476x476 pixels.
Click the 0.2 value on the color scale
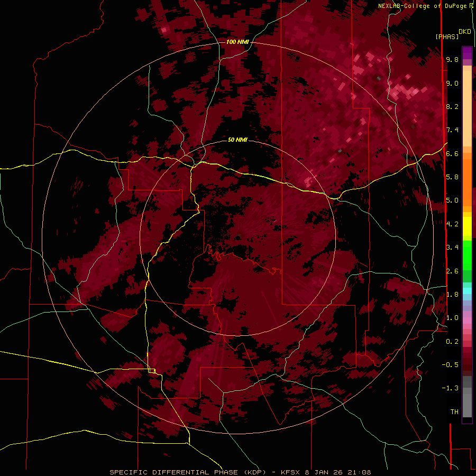[452, 342]
